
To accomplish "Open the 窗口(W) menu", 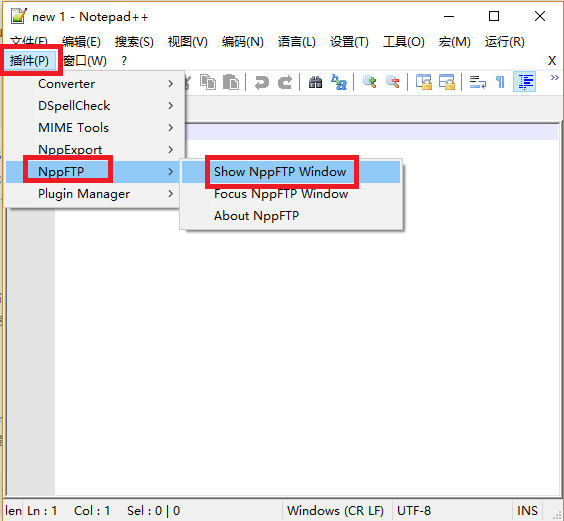I will tap(85, 60).
